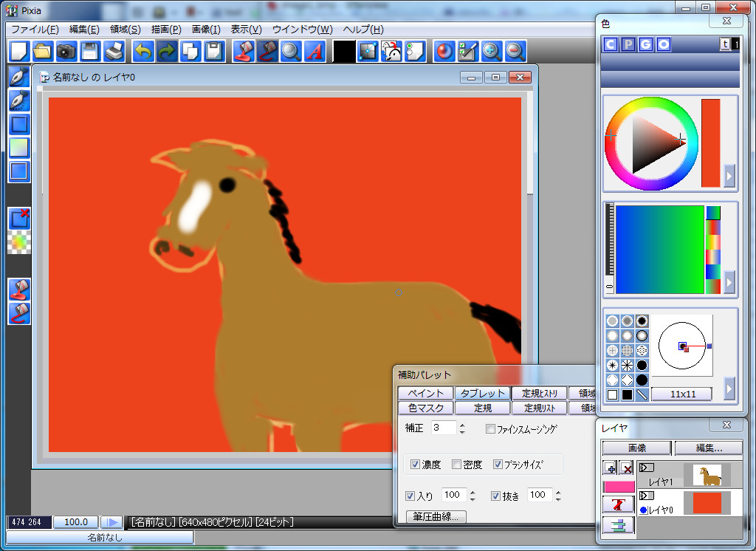Toggle the 密度 checkbox
Screen dimensions: 756x551
(456, 464)
